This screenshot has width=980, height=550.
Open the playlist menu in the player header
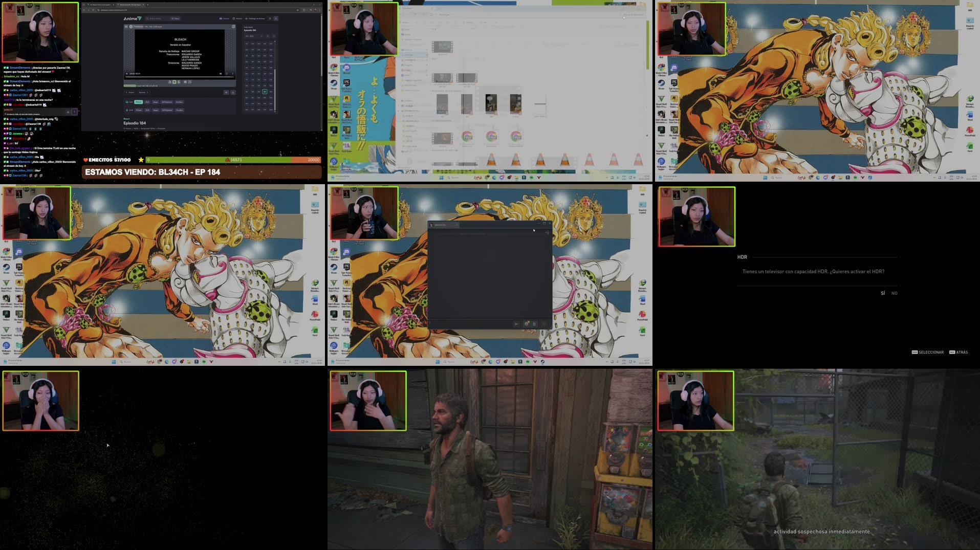click(x=126, y=27)
